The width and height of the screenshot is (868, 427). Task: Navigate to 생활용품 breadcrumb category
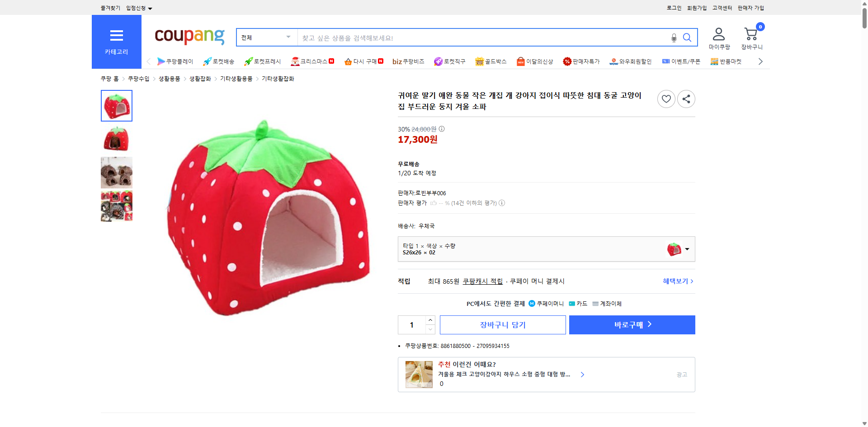[x=169, y=78]
